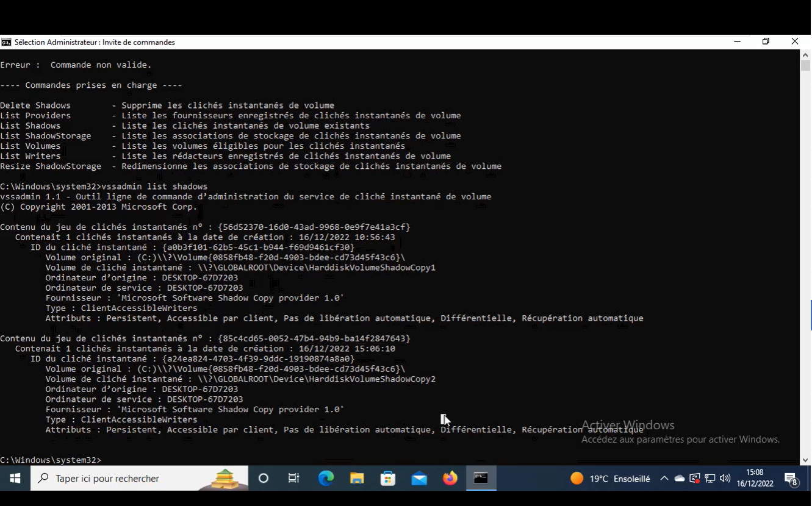The width and height of the screenshot is (812, 506).
Task: Open the OneDrive cloud tray icon
Action: tap(680, 479)
